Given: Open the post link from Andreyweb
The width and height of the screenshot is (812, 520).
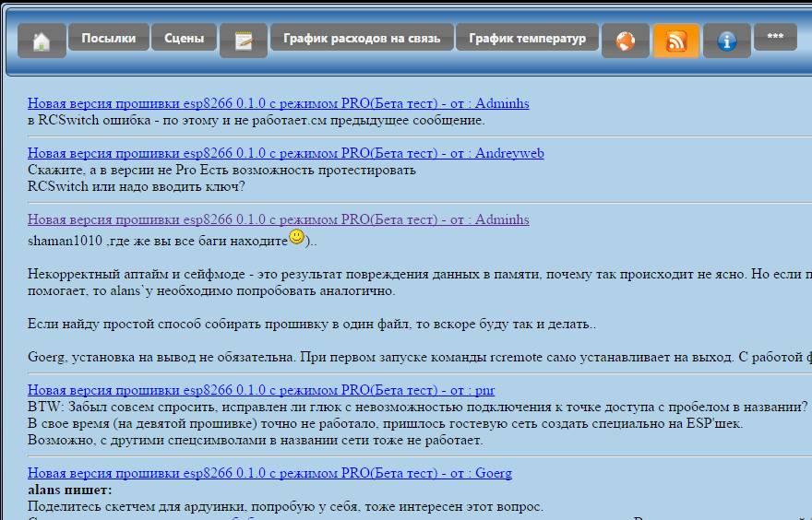Looking at the screenshot, I should [x=286, y=153].
